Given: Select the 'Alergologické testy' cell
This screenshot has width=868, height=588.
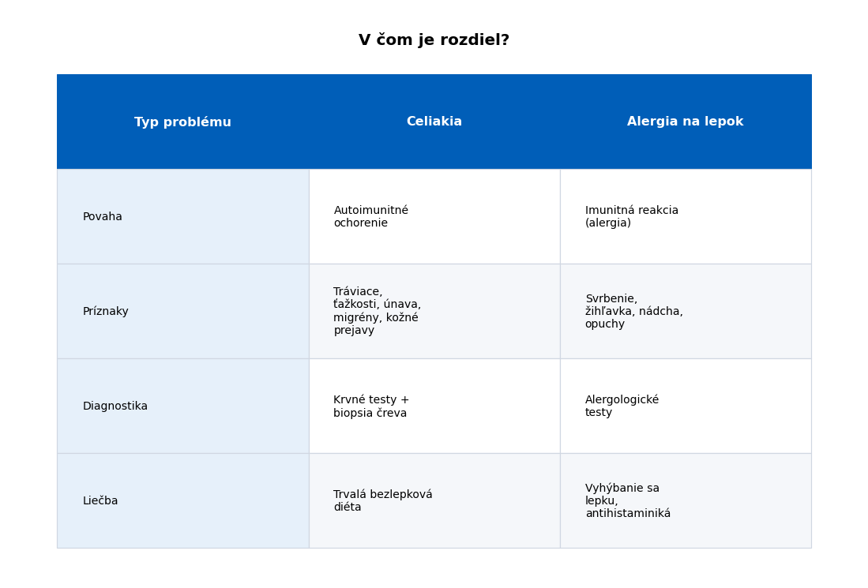Looking at the screenshot, I should (x=685, y=406).
